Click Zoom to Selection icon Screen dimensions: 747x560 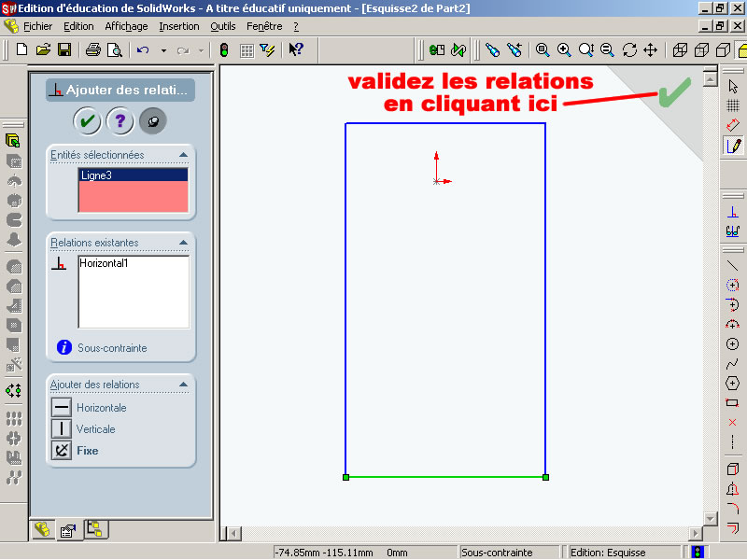click(607, 49)
